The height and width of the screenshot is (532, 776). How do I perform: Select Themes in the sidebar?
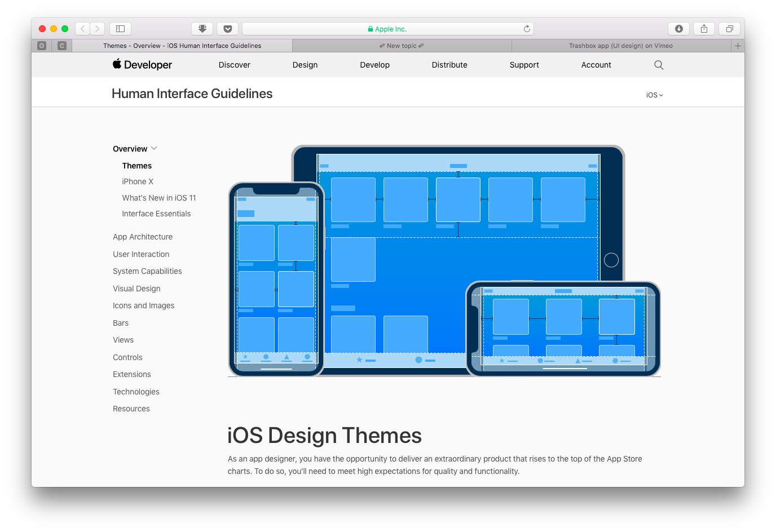tap(137, 166)
